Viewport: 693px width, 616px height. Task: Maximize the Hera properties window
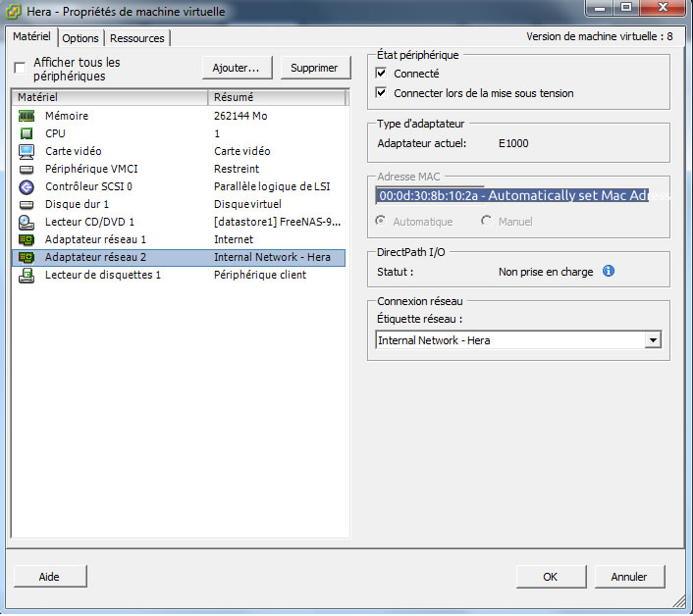tap(626, 7)
